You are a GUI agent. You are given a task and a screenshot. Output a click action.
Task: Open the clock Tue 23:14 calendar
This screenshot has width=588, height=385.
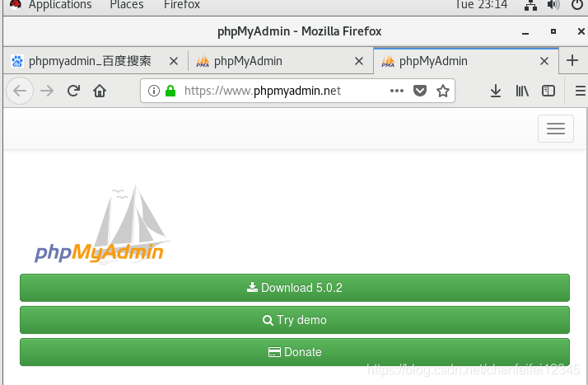click(481, 5)
